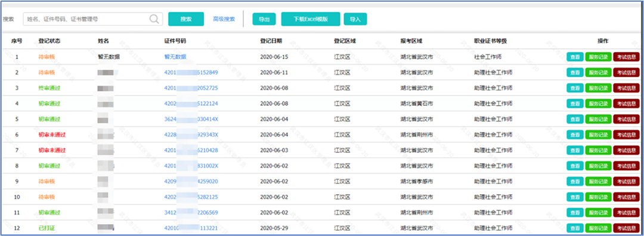Open 考试信息 for row 12
Viewport: 644px width, 236px height.
pyautogui.click(x=626, y=228)
